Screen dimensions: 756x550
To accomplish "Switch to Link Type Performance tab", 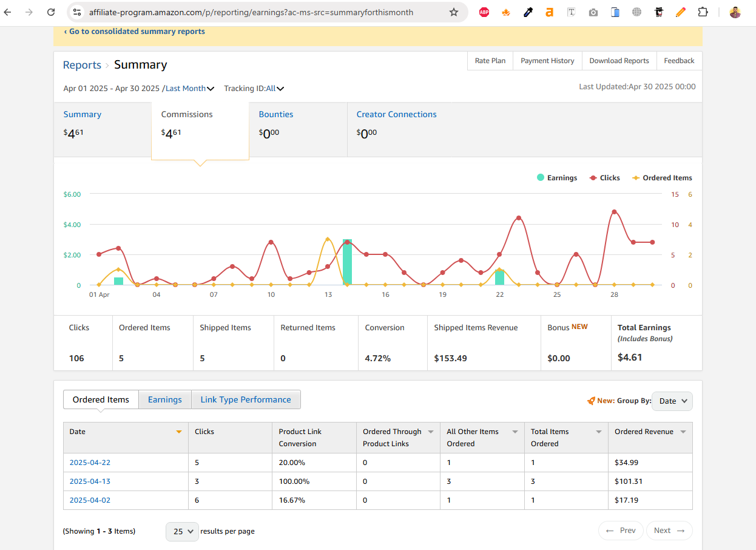I will (246, 399).
